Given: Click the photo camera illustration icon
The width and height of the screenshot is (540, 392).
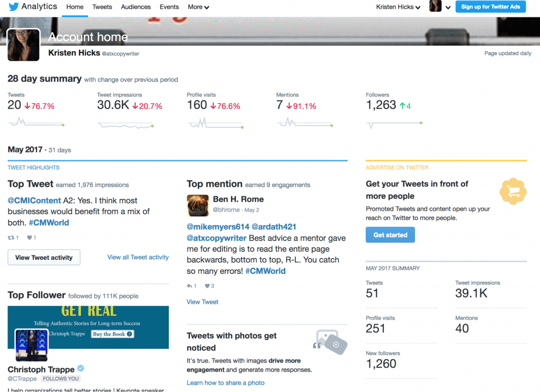Looking at the screenshot, I should [331, 342].
